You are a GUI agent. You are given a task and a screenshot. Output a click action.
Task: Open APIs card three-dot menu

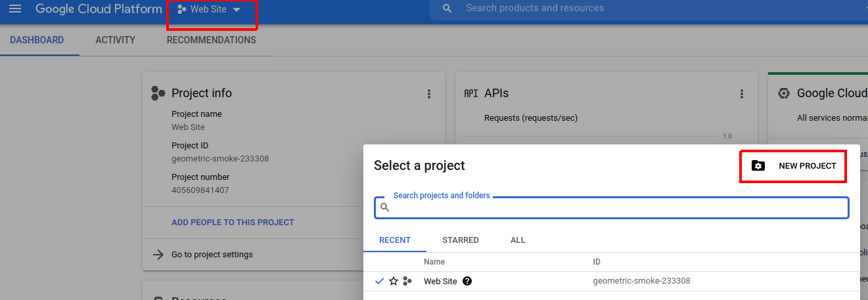[742, 94]
